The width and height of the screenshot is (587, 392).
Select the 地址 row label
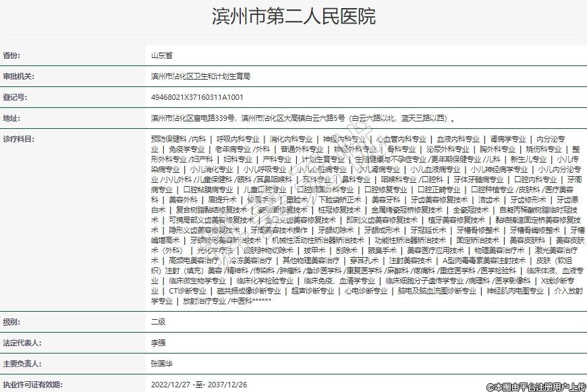pos(11,118)
